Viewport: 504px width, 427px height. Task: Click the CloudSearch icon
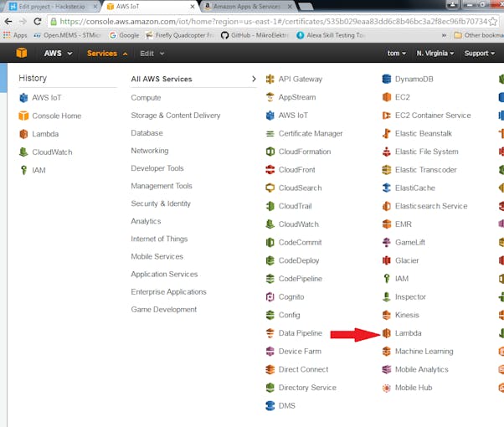pyautogui.click(x=270, y=188)
